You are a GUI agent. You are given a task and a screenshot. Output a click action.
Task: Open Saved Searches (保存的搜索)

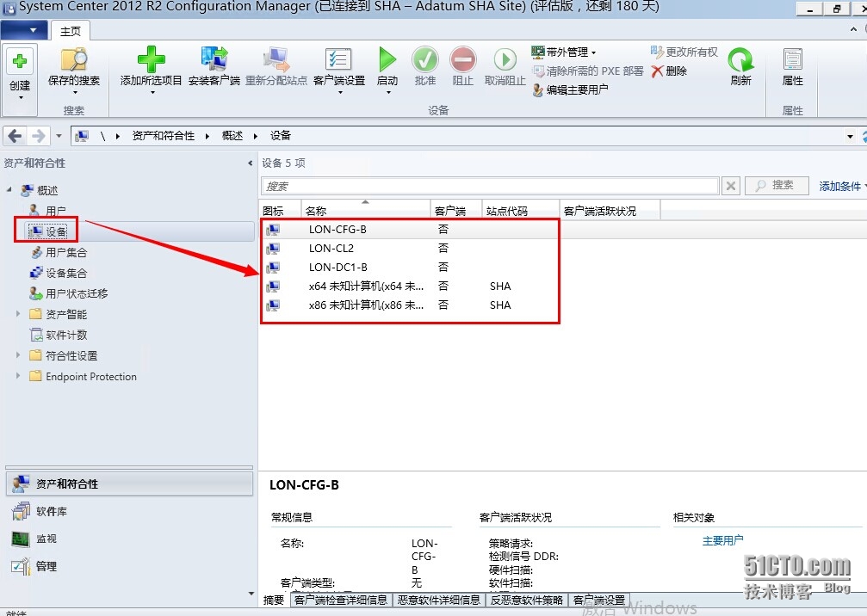[x=73, y=69]
